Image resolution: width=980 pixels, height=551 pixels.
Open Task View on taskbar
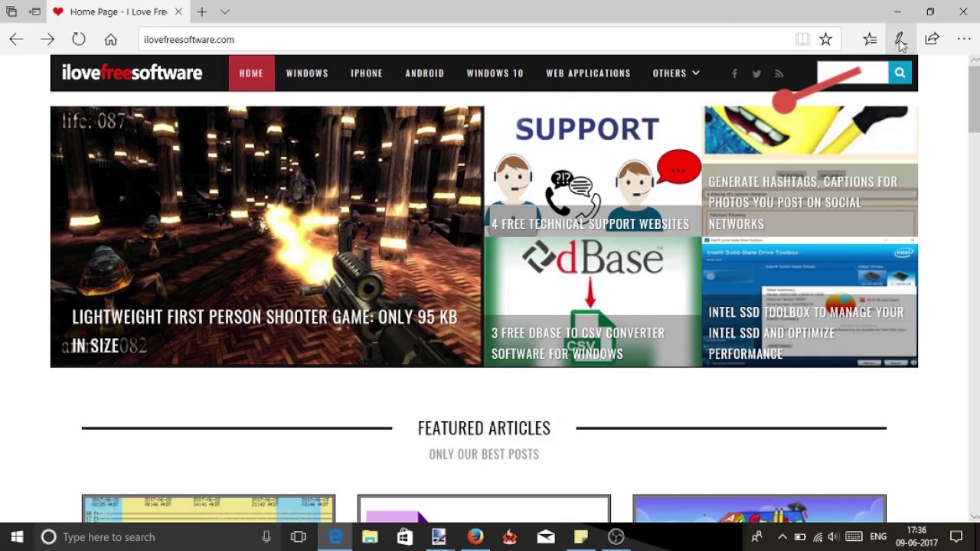pyautogui.click(x=299, y=536)
